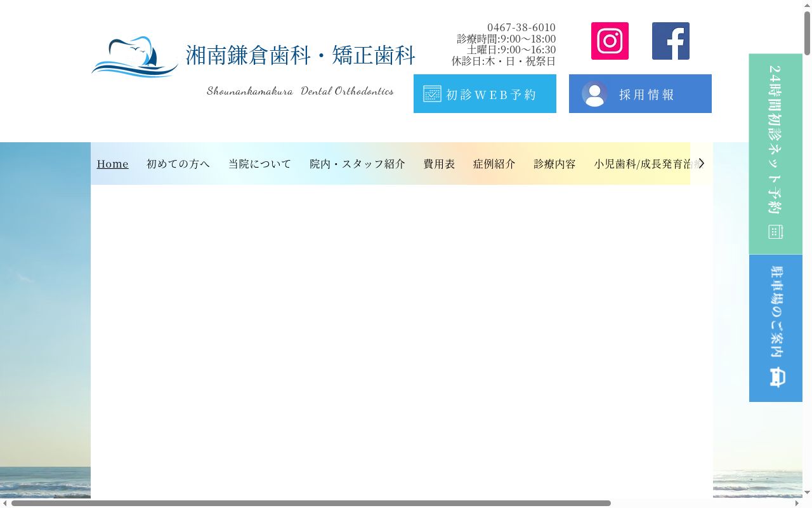Click the 湘南鎌倉歯科・矯正歯科 site title
Viewport: 812px width, 508px height.
[301, 55]
